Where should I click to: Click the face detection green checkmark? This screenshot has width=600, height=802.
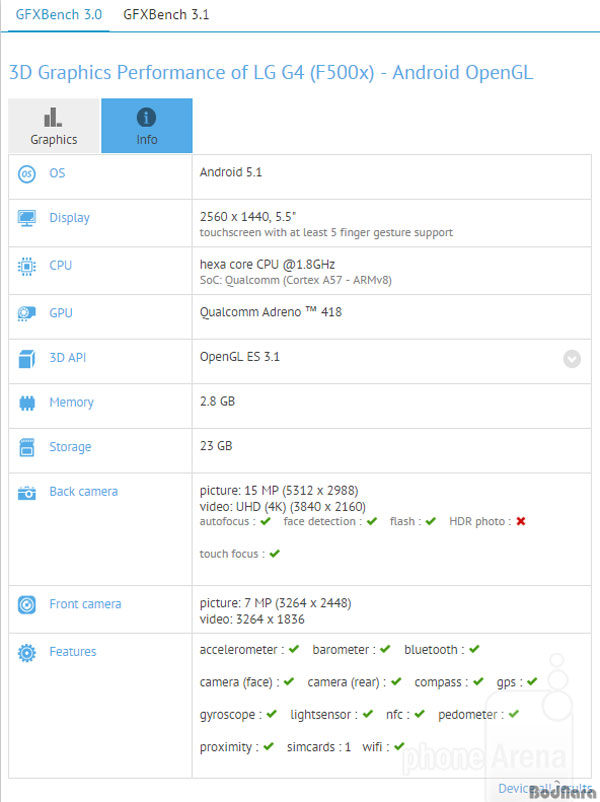[x=372, y=521]
